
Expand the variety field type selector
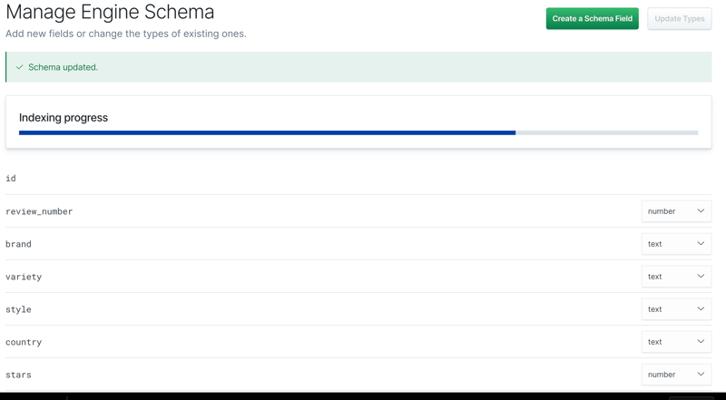676,276
